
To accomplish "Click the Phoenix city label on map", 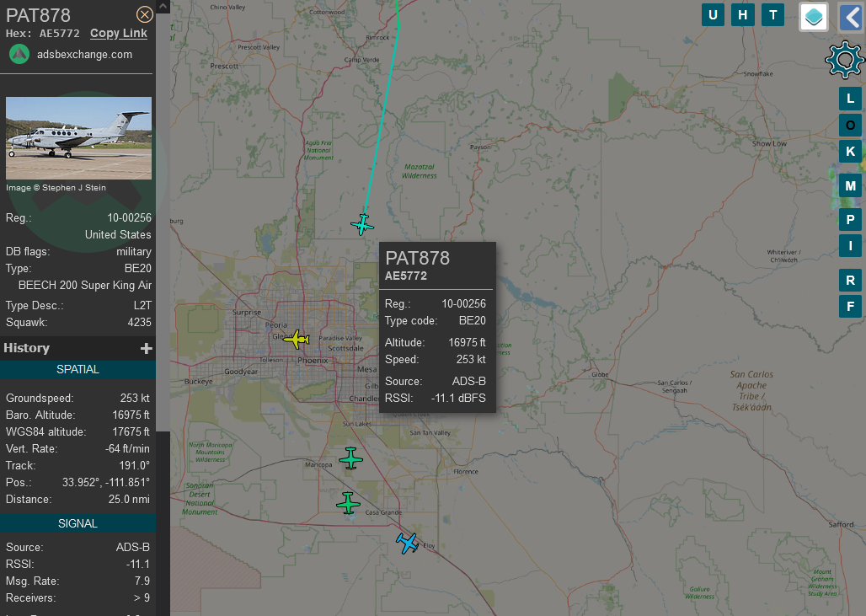I will pyautogui.click(x=313, y=361).
